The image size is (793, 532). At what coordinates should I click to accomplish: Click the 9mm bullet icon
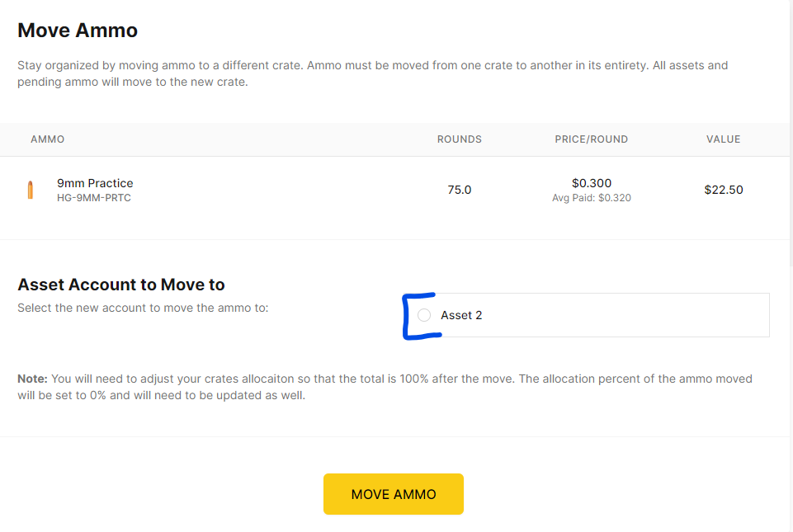pos(31,190)
